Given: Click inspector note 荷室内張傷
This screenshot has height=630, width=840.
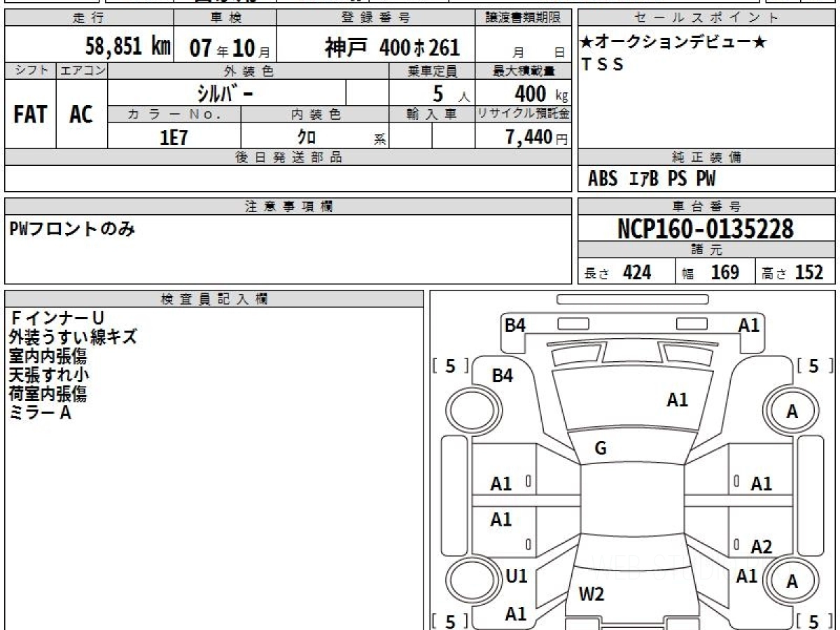Looking at the screenshot, I should pyautogui.click(x=48, y=393).
